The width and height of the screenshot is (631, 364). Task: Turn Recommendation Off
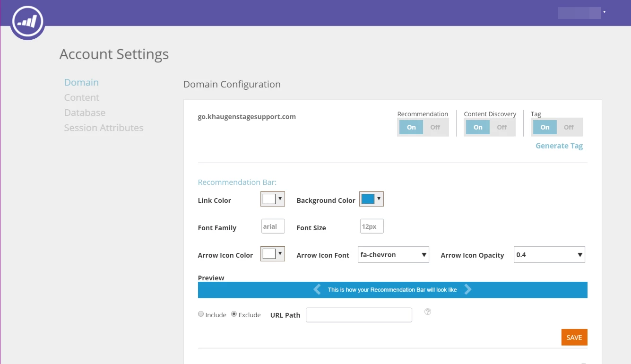click(435, 127)
